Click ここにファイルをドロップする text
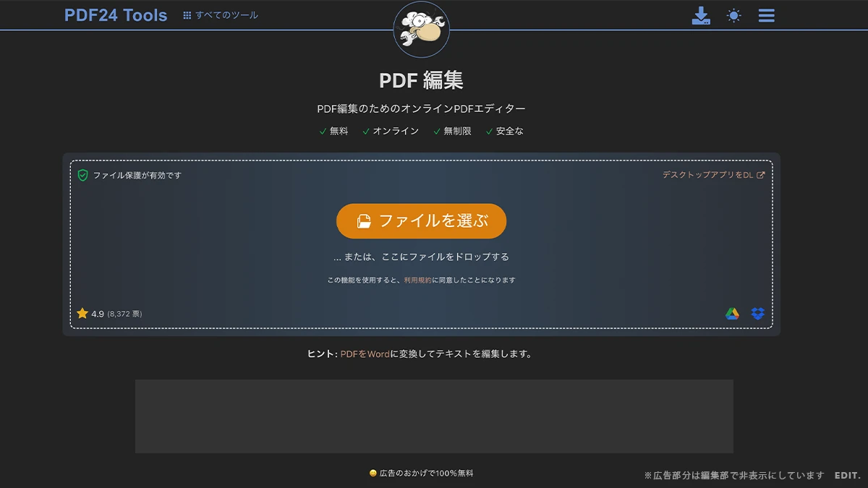Viewport: 868px width, 488px height. coord(445,257)
